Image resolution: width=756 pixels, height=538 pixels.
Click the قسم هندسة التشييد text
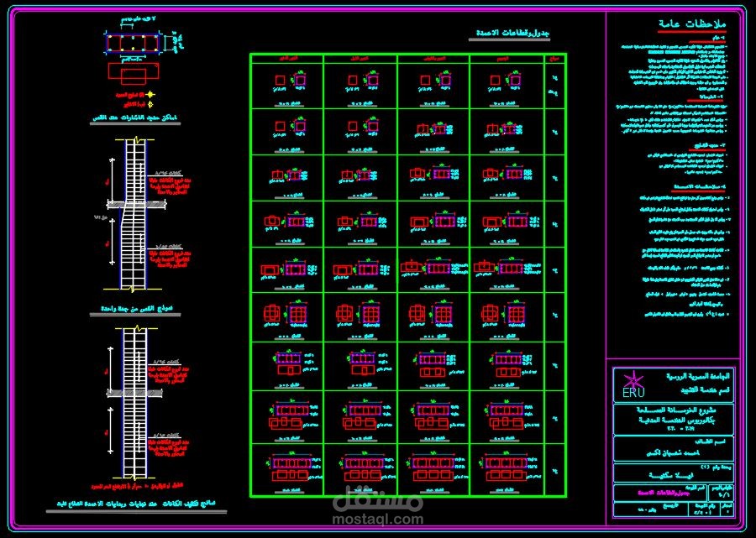coord(706,390)
